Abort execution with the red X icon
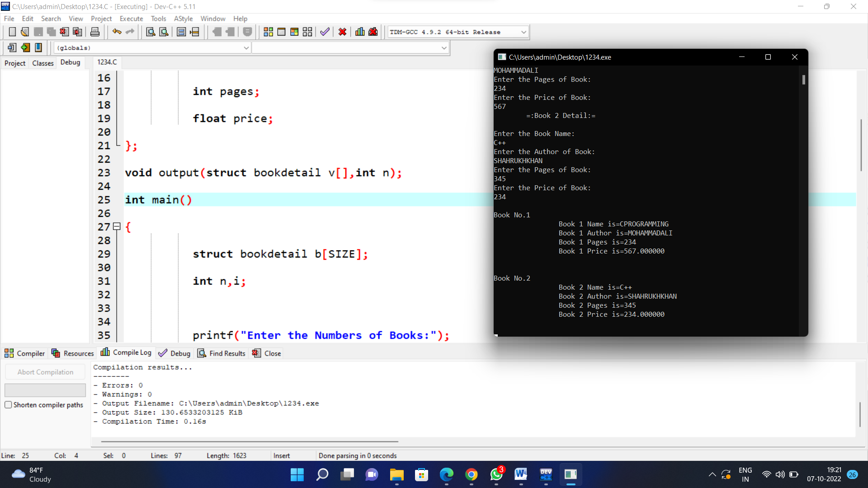Screen dimensions: 868x488 (x=342, y=32)
